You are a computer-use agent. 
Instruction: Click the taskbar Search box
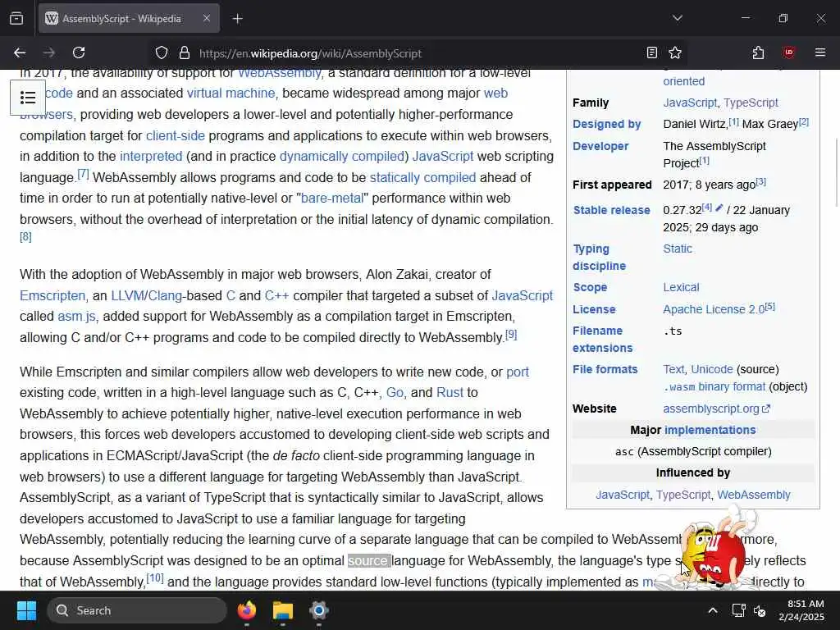pyautogui.click(x=137, y=610)
